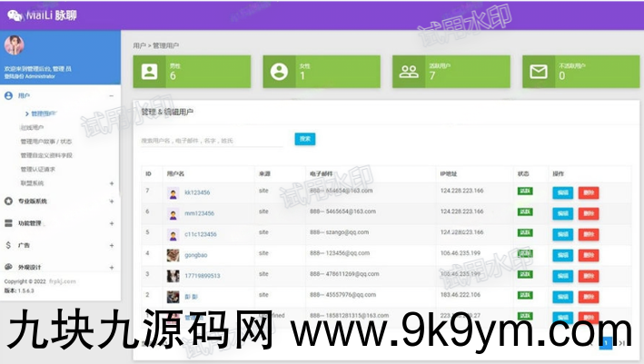Click the dollar sign icon beside 广告
This screenshot has width=644, height=364.
[8, 245]
